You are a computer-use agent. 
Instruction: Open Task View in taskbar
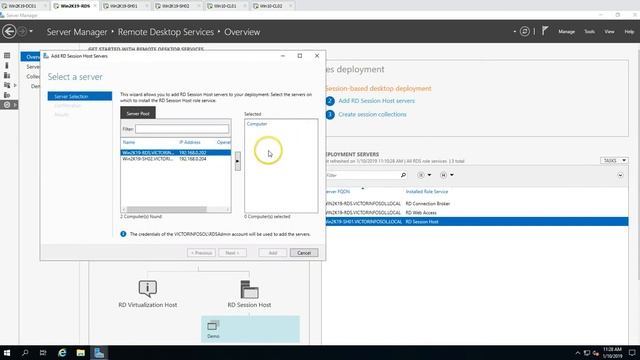coord(43,353)
